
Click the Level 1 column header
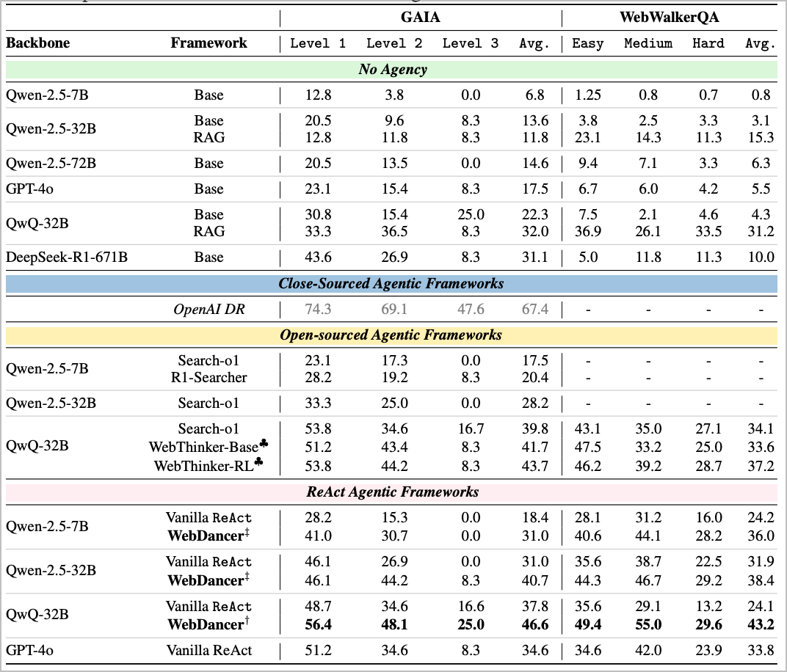318,43
